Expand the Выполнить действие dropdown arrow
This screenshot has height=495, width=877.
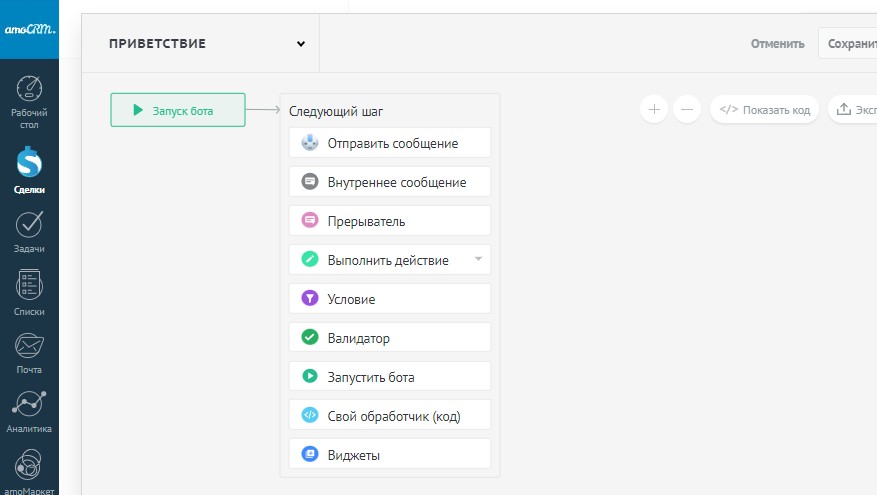(478, 259)
